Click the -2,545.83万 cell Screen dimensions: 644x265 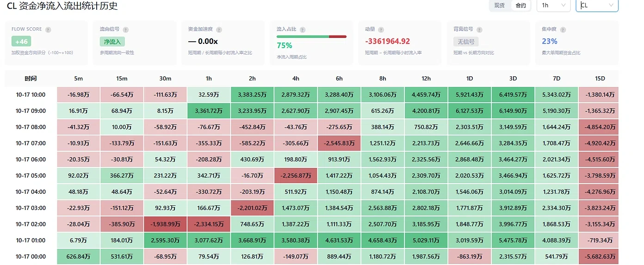339,143
